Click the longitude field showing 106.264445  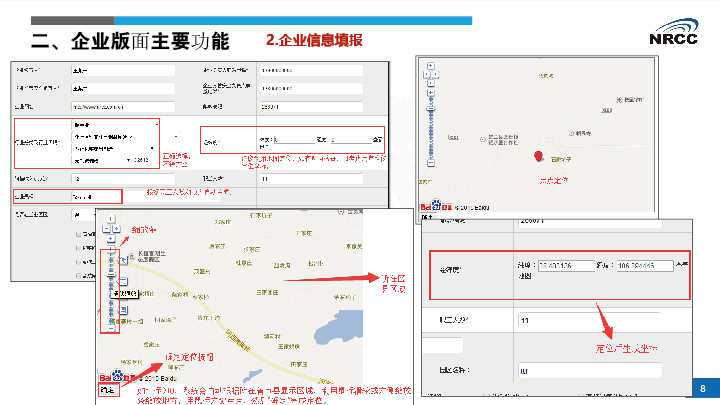point(643,266)
